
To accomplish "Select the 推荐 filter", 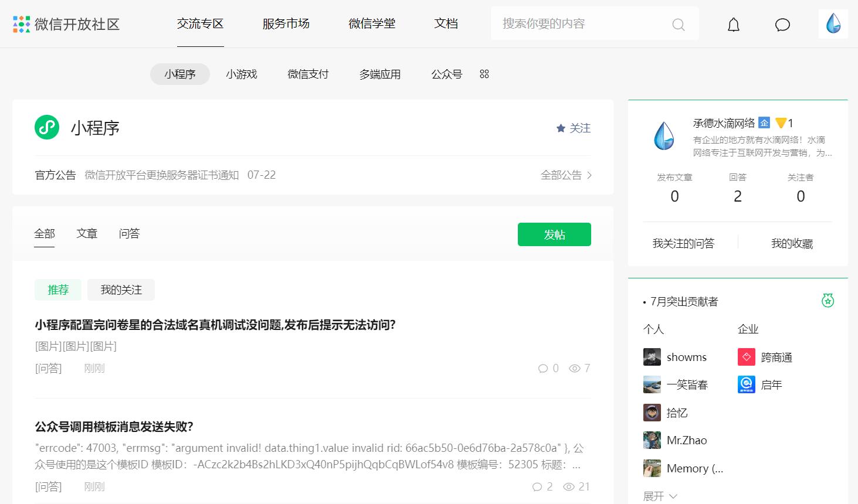I will (58, 290).
